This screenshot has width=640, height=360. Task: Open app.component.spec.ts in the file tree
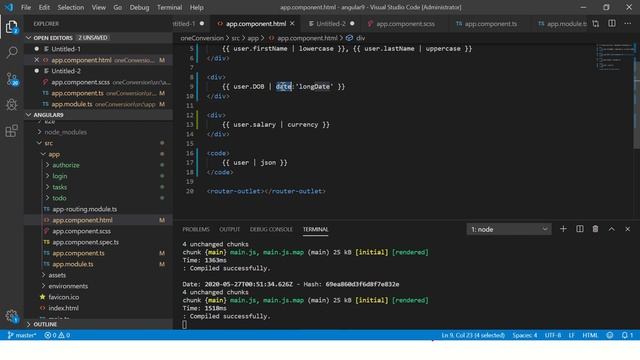coord(85,242)
